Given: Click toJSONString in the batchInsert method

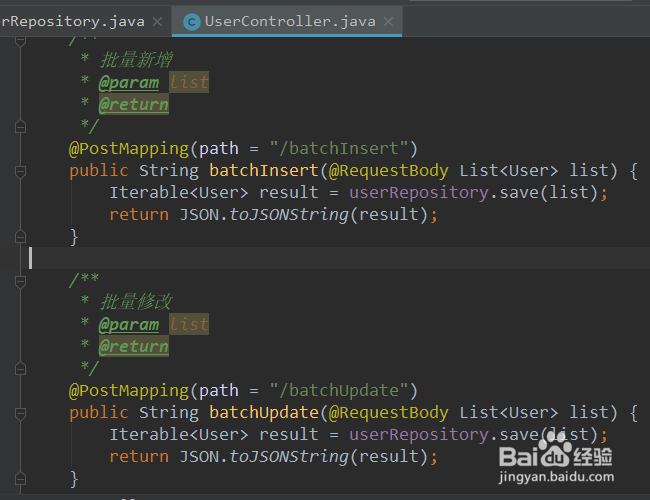Looking at the screenshot, I should (289, 215).
